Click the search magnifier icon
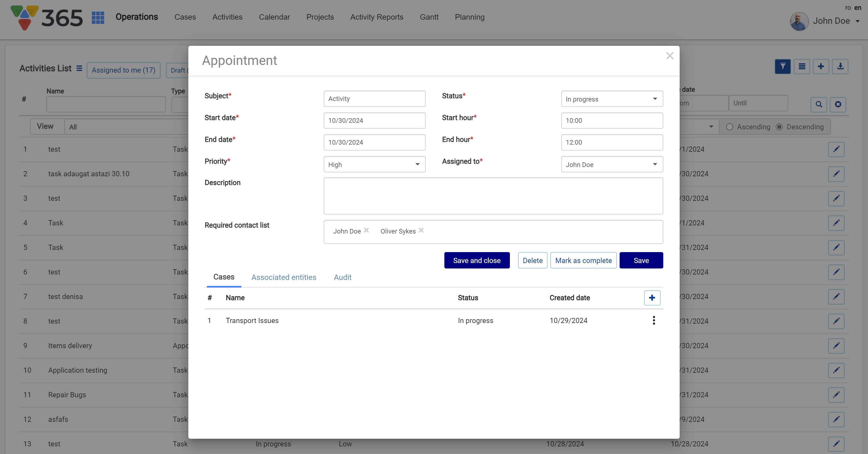 [819, 104]
